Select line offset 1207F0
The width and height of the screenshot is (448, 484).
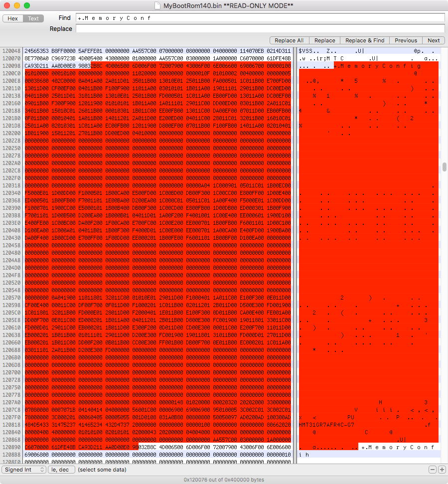[11, 417]
